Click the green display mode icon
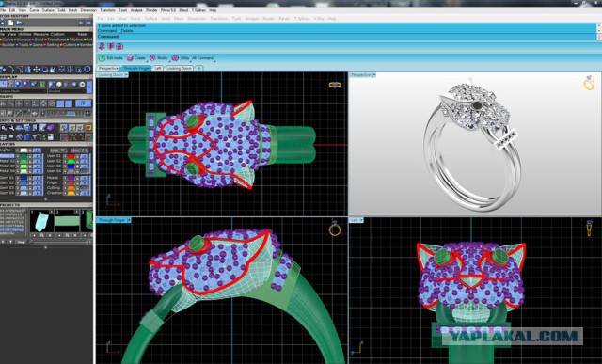The image size is (602, 364). pos(41,84)
